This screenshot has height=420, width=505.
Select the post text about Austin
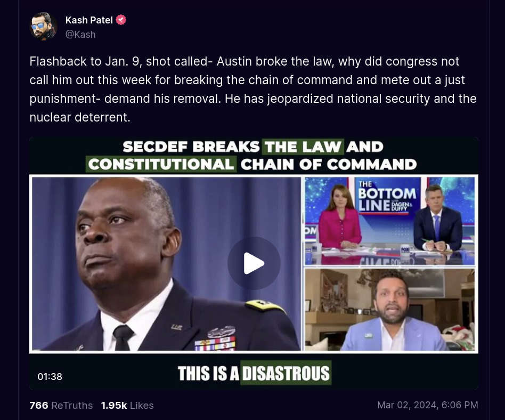click(x=253, y=90)
